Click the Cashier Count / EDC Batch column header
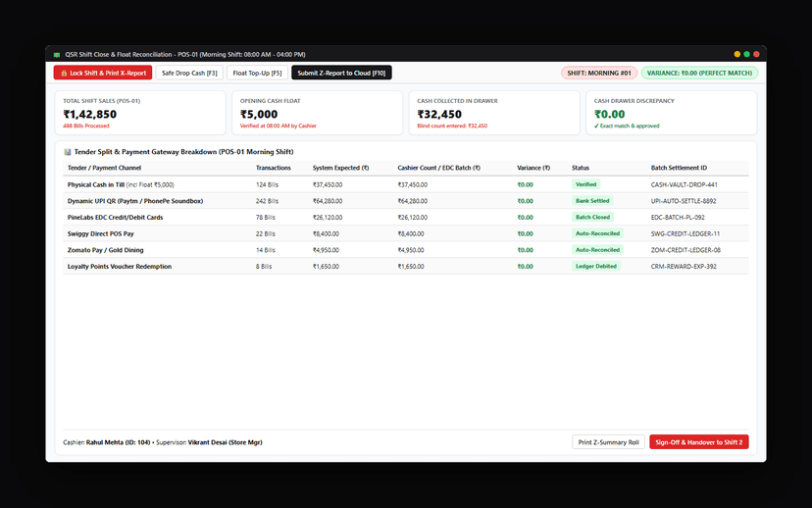This screenshot has height=508, width=812. click(x=439, y=168)
